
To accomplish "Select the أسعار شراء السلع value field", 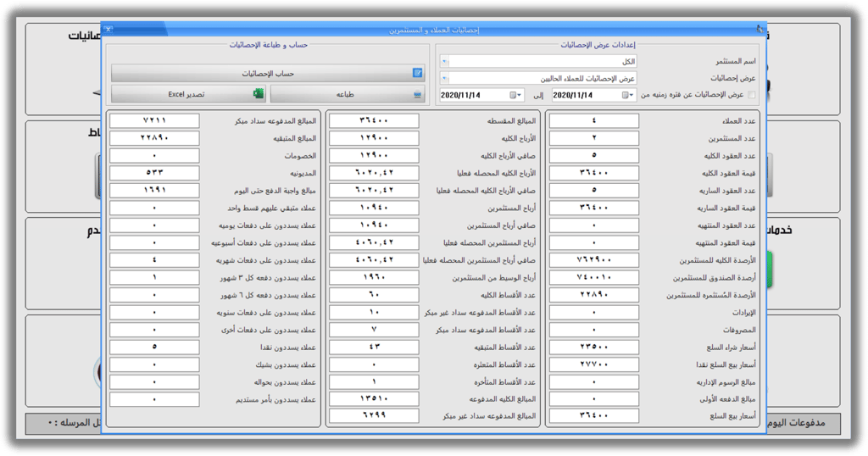I will [594, 347].
